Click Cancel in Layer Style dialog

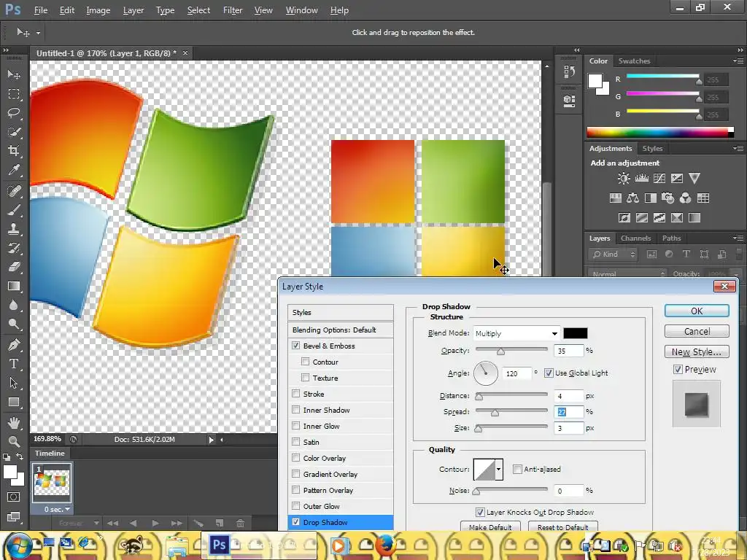point(697,331)
